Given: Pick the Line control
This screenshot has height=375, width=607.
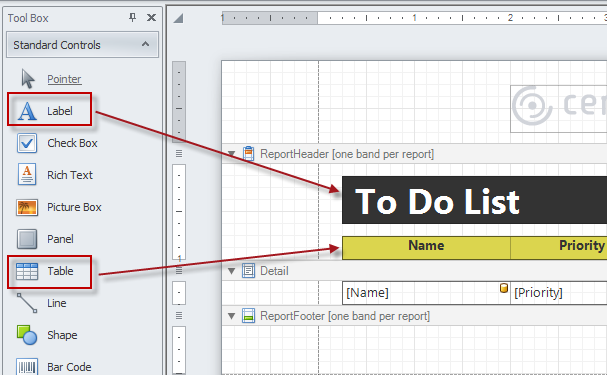Looking at the screenshot, I should [41, 303].
